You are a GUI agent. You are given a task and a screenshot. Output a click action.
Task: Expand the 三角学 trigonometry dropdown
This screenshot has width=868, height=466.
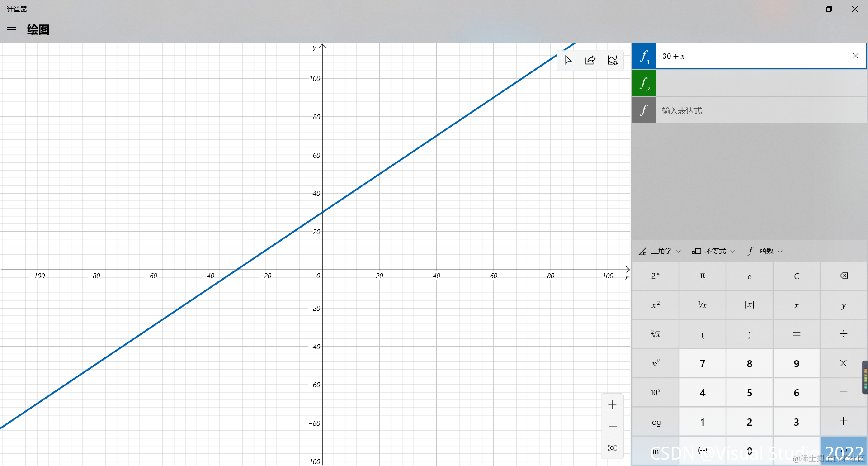tap(660, 251)
